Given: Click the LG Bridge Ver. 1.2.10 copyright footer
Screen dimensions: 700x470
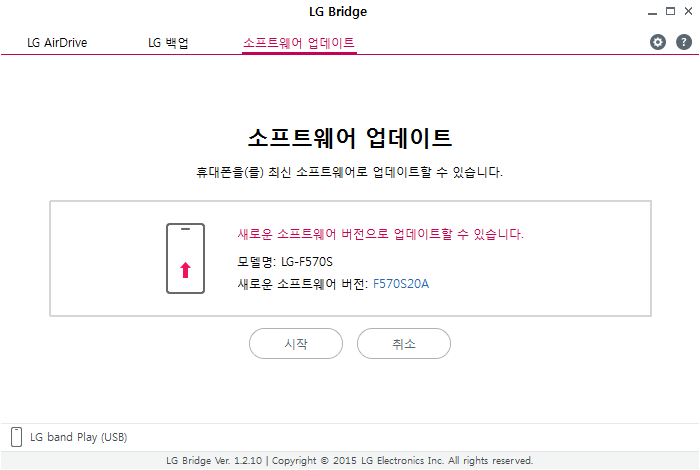Looking at the screenshot, I should pos(349,461).
